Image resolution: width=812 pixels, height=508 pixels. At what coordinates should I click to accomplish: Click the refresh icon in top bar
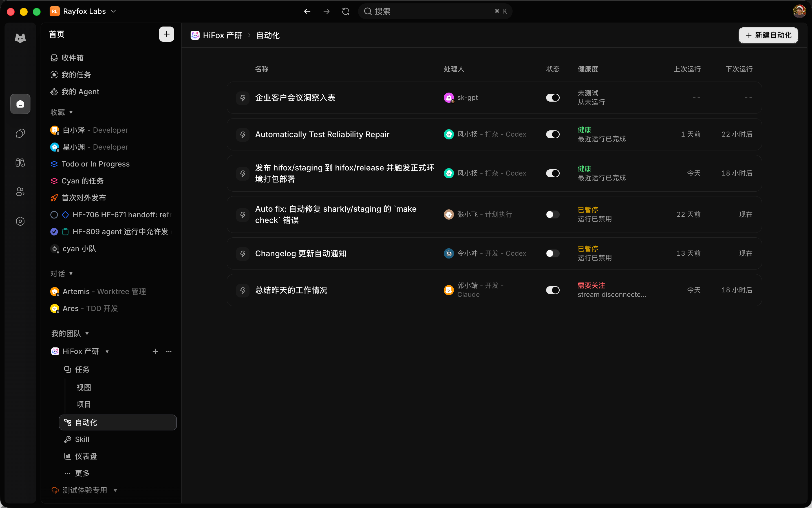click(346, 11)
